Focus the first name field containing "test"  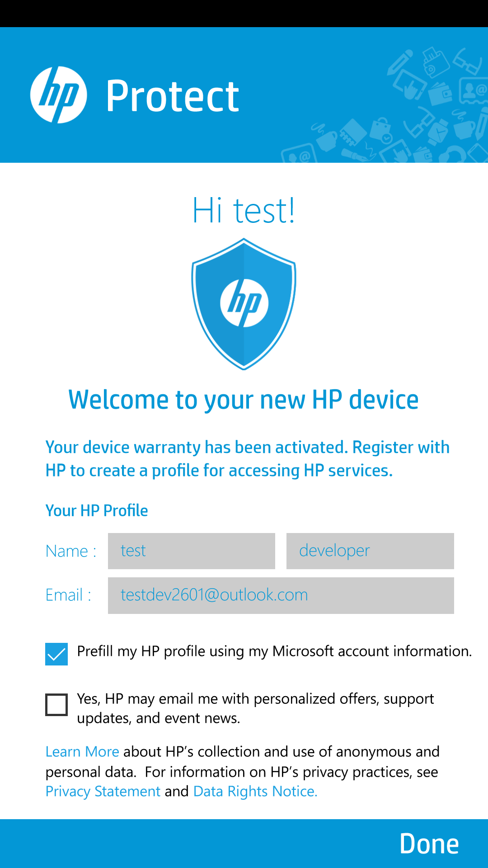click(191, 551)
